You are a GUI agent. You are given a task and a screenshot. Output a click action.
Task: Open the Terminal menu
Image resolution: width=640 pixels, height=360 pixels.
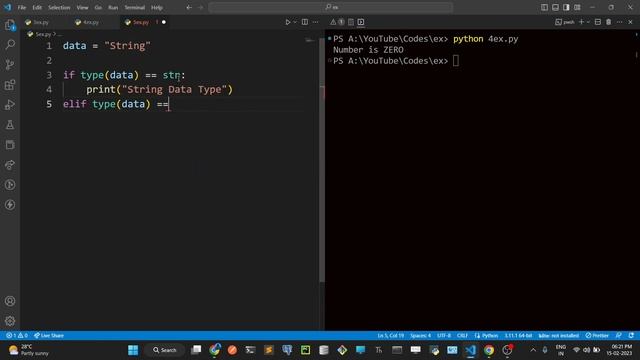tap(135, 7)
